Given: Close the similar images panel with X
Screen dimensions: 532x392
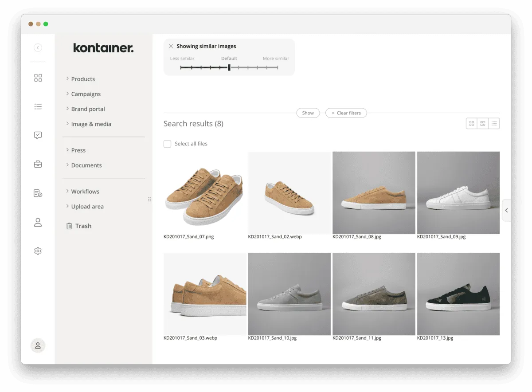Looking at the screenshot, I should (x=171, y=46).
